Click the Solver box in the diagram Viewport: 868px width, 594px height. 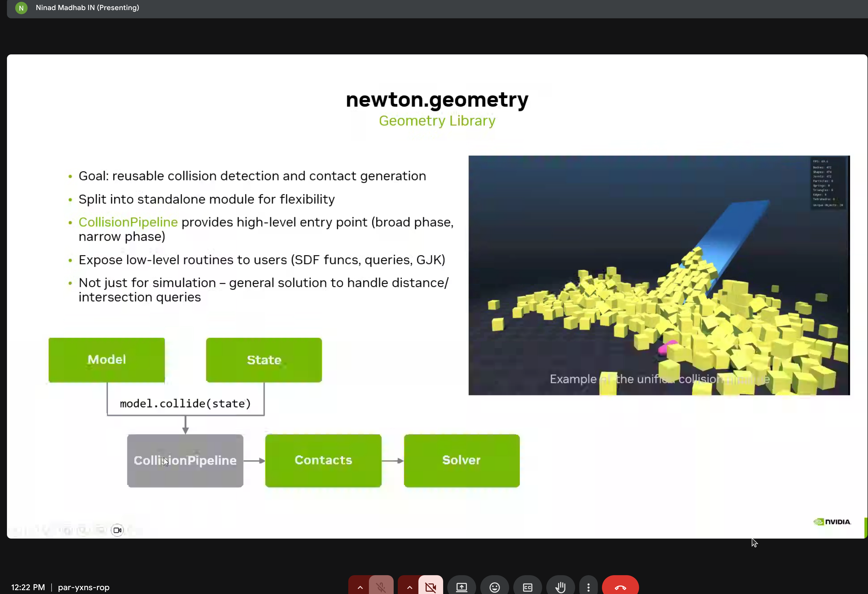(x=461, y=460)
